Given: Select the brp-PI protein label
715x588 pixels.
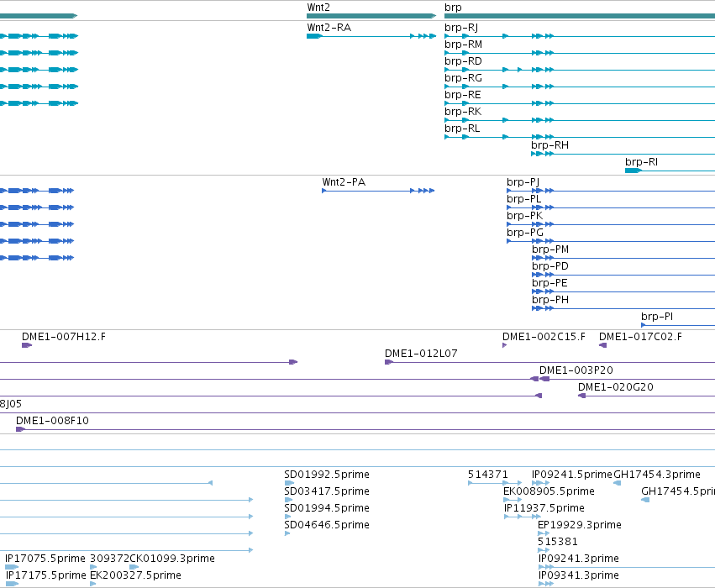Looking at the screenshot, I should 657,317.
